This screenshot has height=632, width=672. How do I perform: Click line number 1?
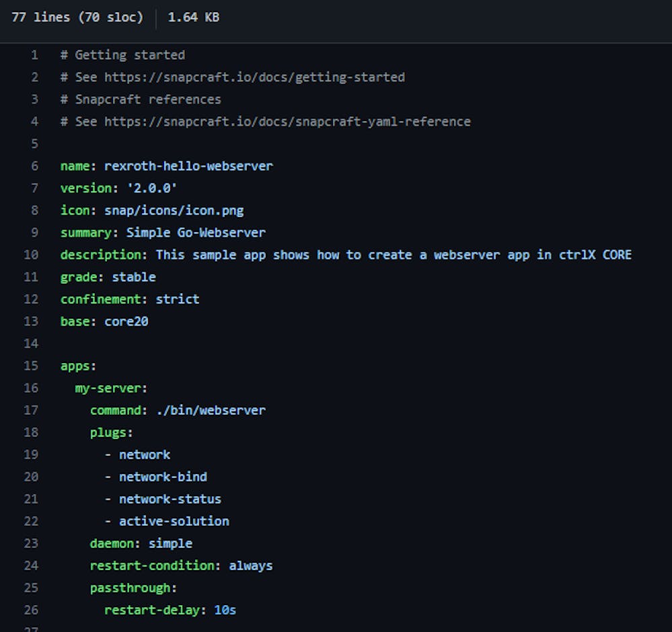(34, 55)
